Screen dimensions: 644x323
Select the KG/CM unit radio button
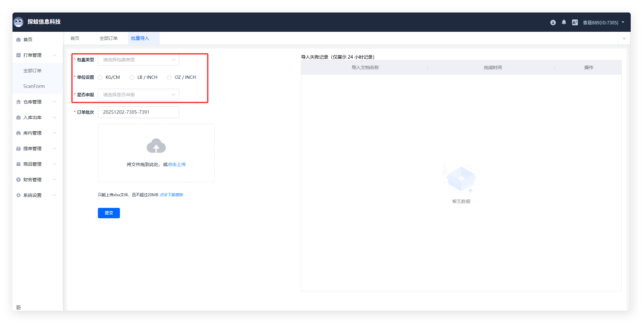(100, 78)
